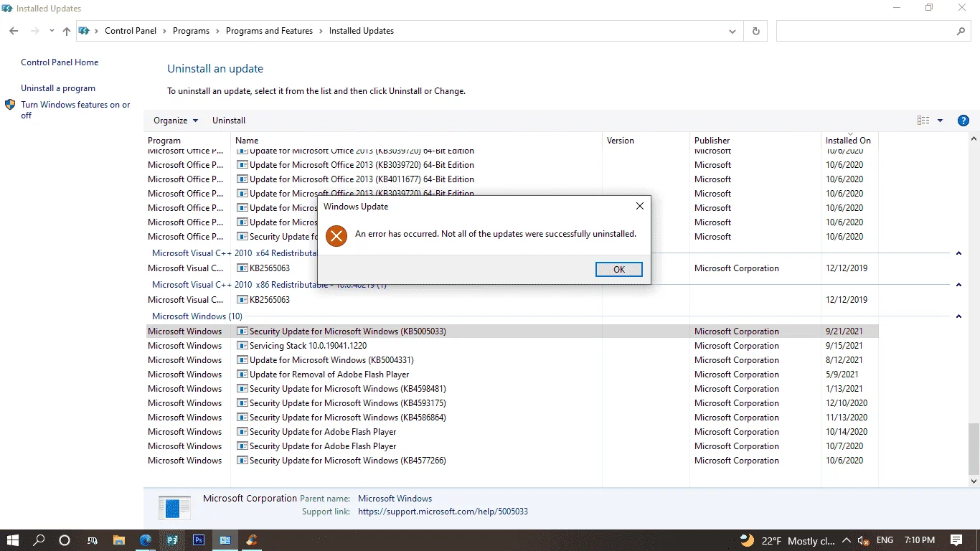This screenshot has height=551, width=980.
Task: Open Cortana circle on the taskbar
Action: [x=65, y=540]
